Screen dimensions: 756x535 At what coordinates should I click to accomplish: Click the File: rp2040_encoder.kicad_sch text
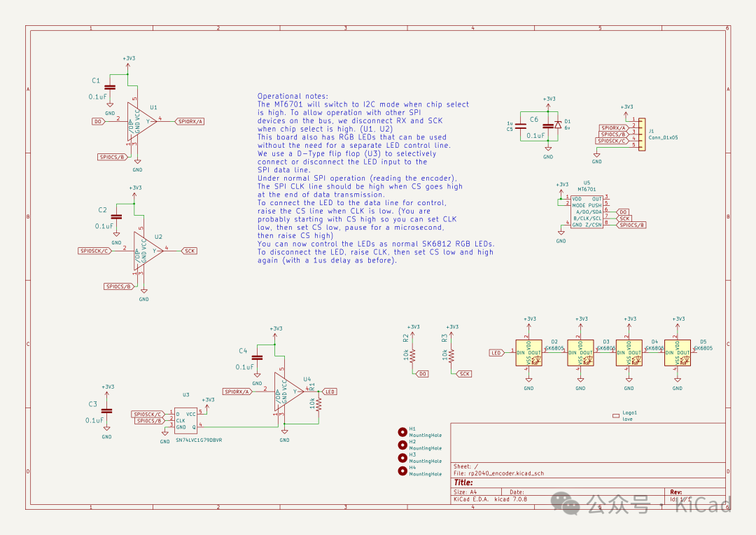pyautogui.click(x=498, y=473)
